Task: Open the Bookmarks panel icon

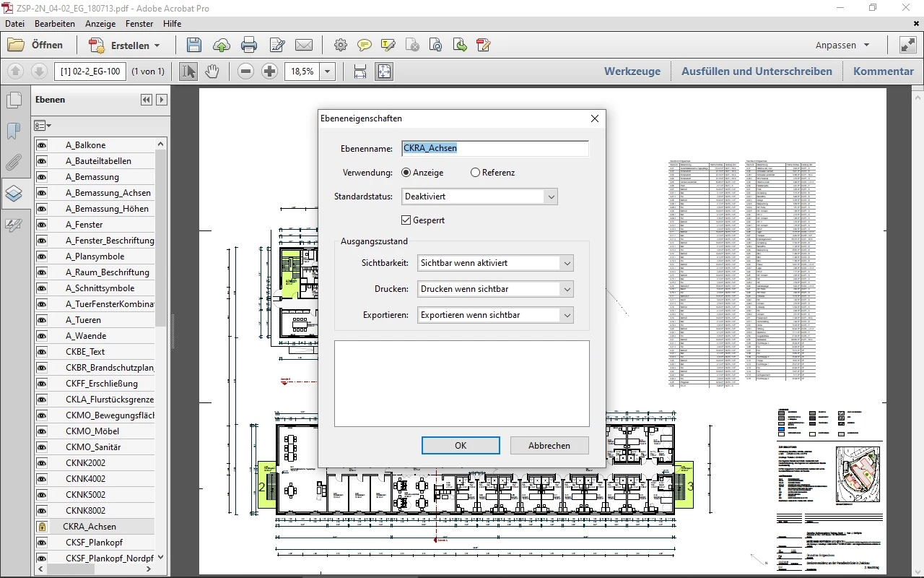Action: tap(14, 131)
